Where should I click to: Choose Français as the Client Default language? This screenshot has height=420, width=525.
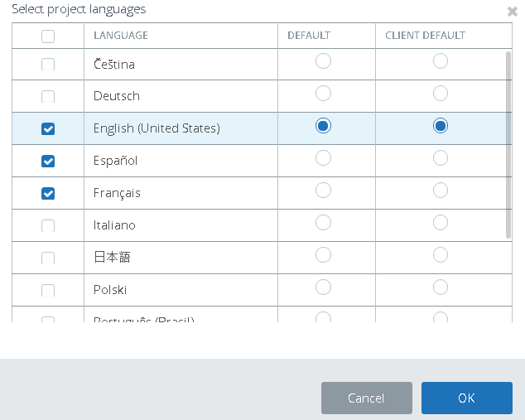point(441,190)
